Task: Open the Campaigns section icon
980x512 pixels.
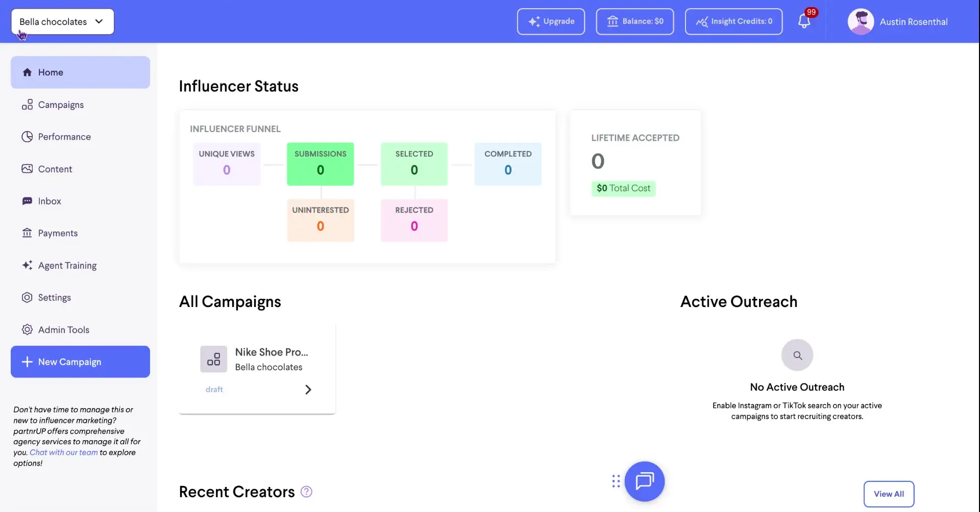Action: pos(28,105)
